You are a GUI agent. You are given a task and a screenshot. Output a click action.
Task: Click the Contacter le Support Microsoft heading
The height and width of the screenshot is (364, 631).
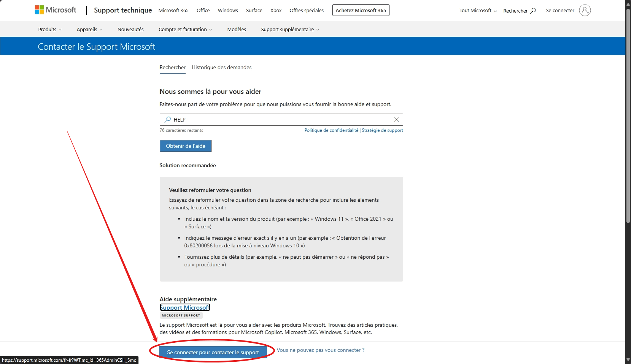coord(97,47)
